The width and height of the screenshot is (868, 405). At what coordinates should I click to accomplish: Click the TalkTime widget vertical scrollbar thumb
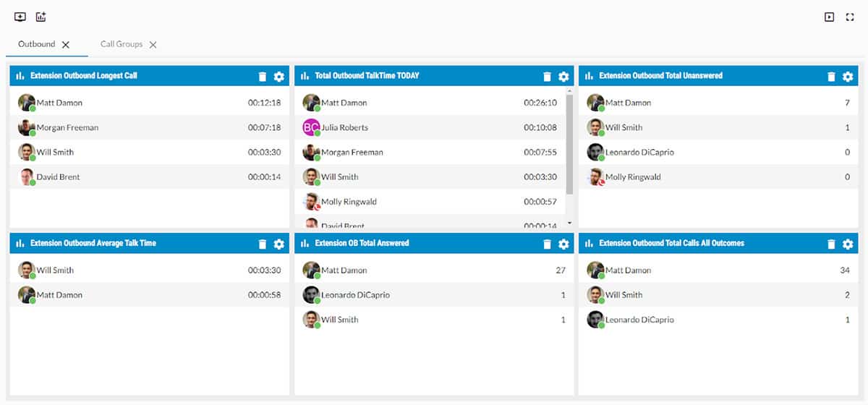(x=569, y=143)
